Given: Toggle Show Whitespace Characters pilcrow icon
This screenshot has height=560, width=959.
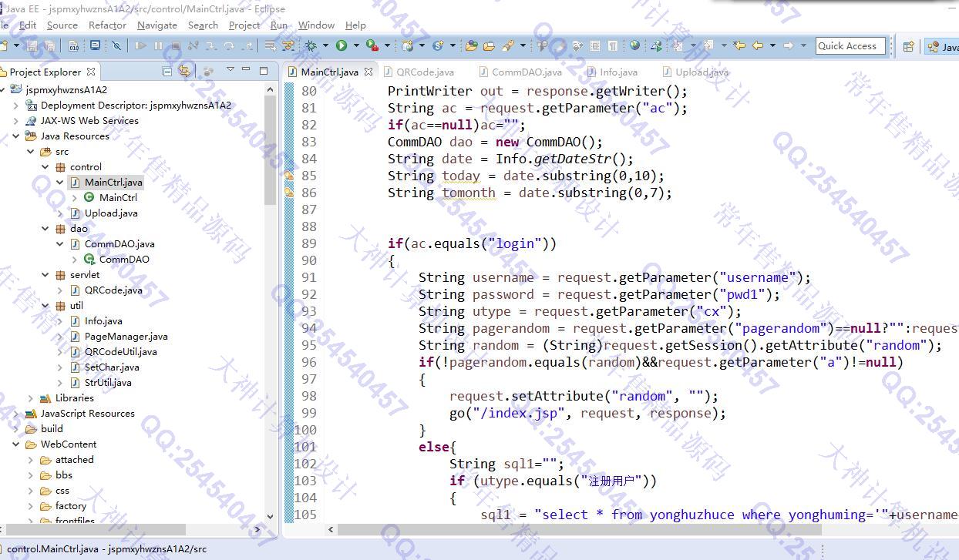Looking at the screenshot, I should (612, 45).
